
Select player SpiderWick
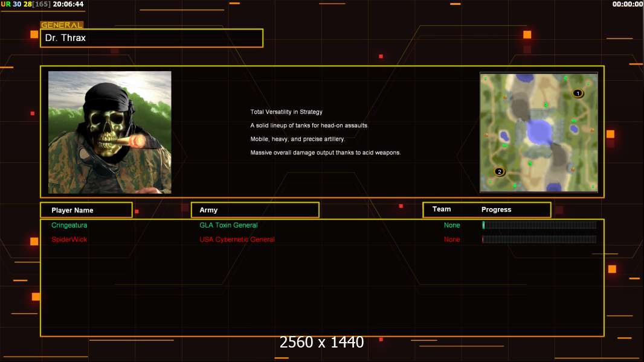69,240
